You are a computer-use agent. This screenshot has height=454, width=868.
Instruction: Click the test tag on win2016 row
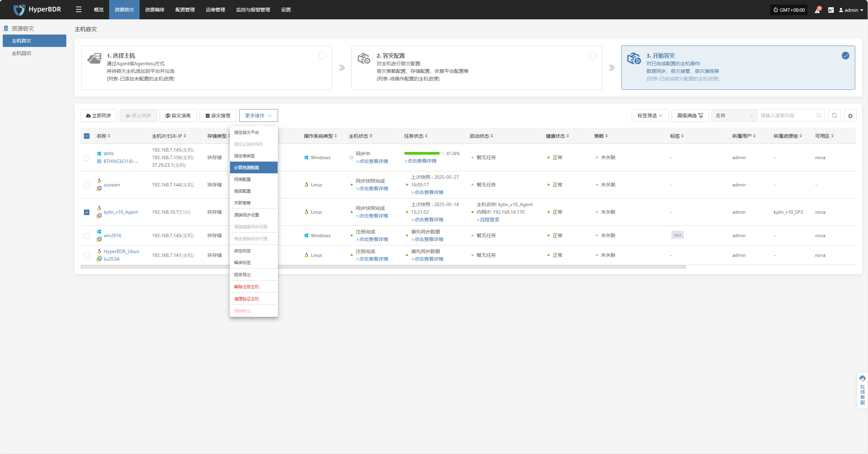click(678, 235)
